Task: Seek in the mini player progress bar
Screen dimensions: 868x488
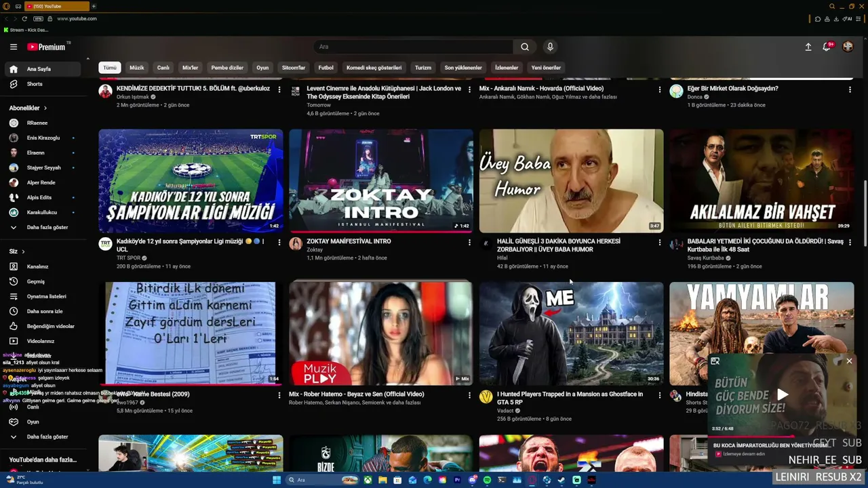Action: tap(781, 436)
